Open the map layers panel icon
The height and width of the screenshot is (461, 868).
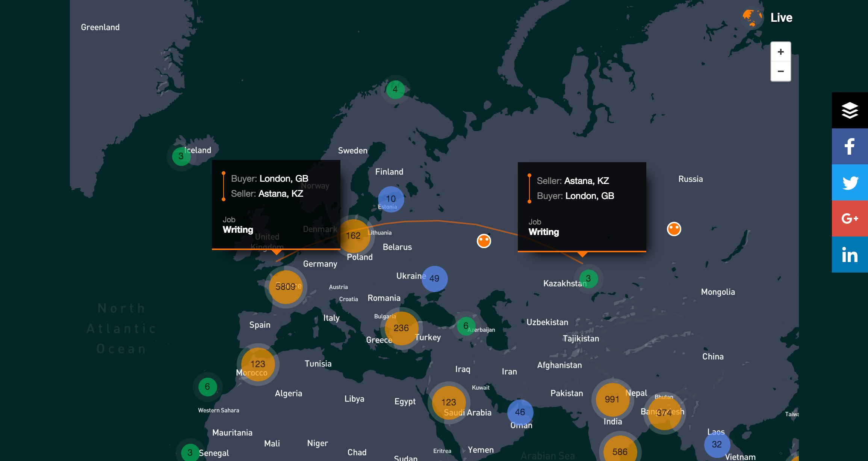coord(850,110)
